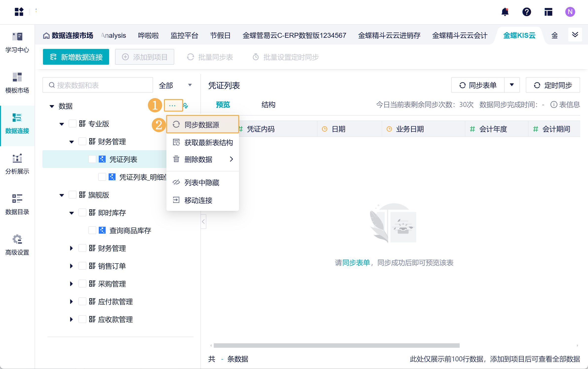This screenshot has height=369, width=588.
Task: Open the 全部 filter dropdown
Action: [x=175, y=85]
